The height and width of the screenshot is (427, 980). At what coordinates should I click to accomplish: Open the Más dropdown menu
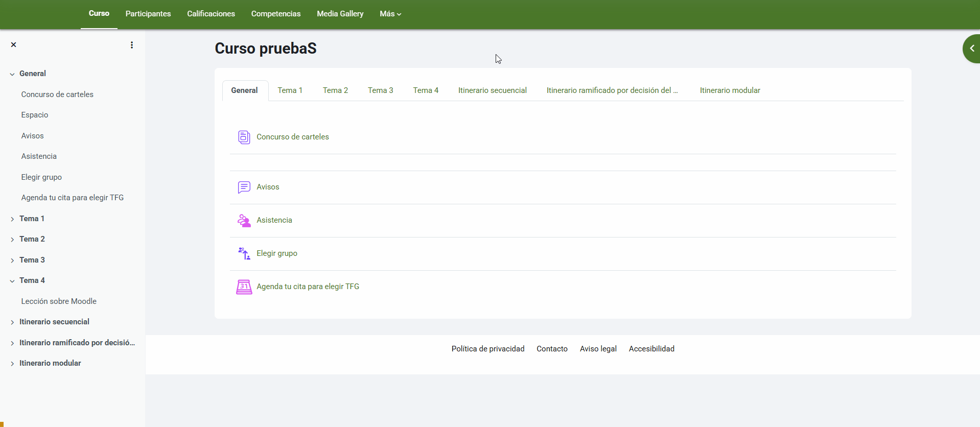[x=390, y=14]
